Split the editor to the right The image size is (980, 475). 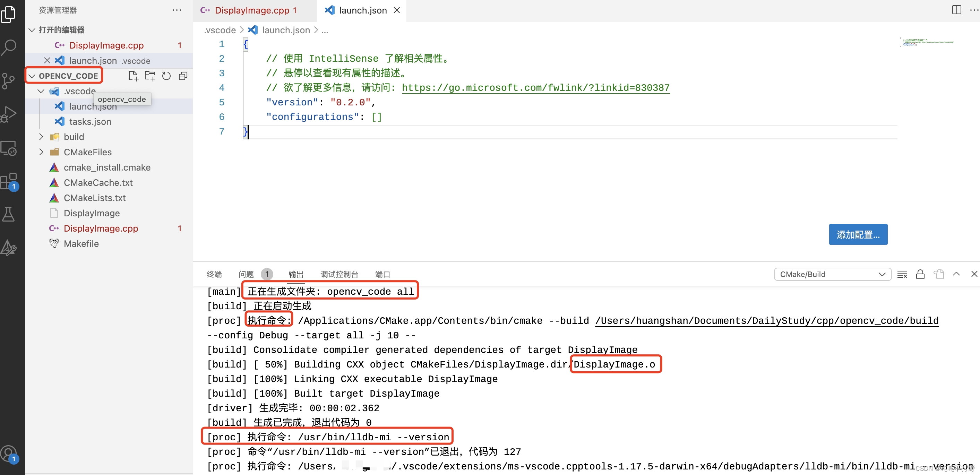click(956, 10)
